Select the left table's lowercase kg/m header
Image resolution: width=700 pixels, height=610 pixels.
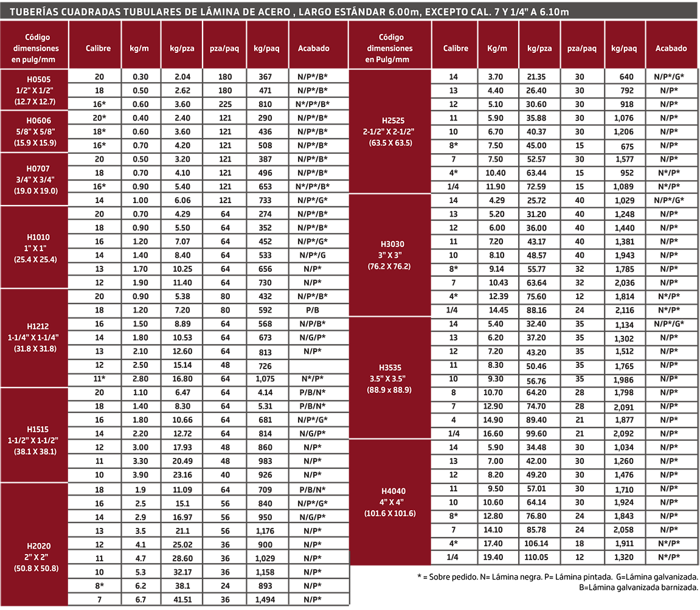point(139,49)
